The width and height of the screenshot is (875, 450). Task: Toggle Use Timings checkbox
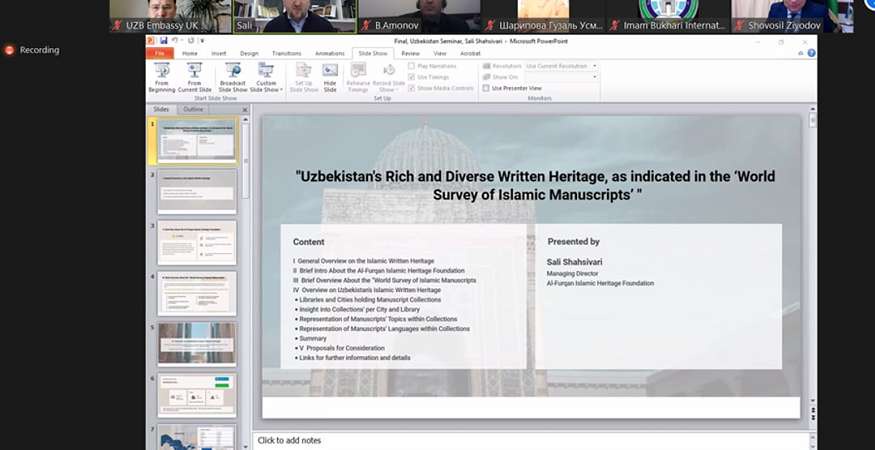411,76
